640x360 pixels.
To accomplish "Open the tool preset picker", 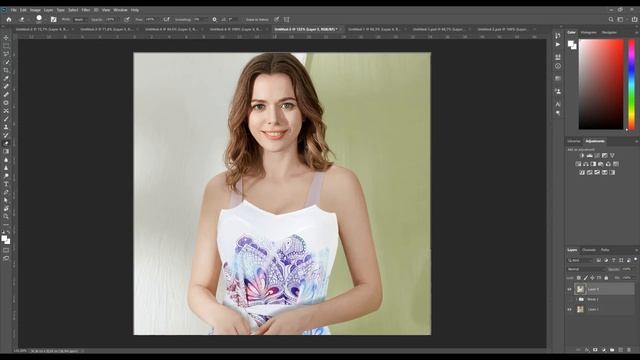I will pyautogui.click(x=23, y=19).
